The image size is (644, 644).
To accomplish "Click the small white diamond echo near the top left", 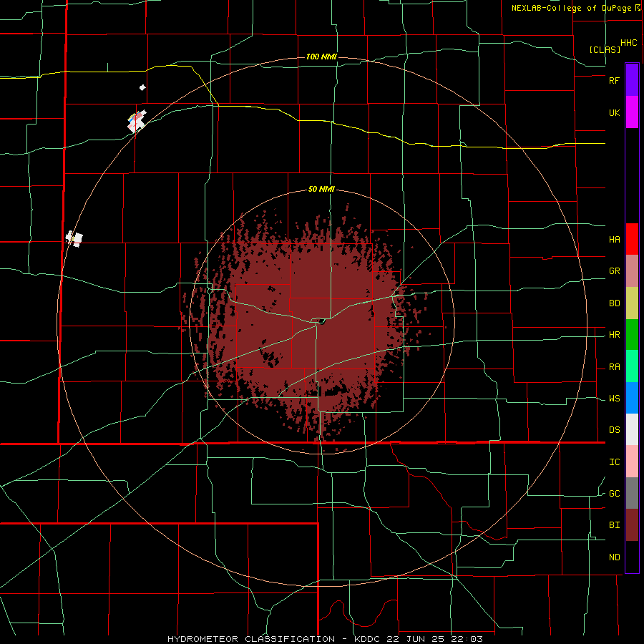I will [x=142, y=87].
